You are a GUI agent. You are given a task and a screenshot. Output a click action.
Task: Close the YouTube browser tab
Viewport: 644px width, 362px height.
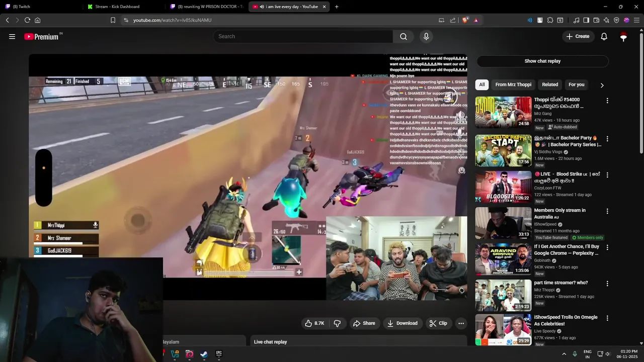[x=324, y=7]
